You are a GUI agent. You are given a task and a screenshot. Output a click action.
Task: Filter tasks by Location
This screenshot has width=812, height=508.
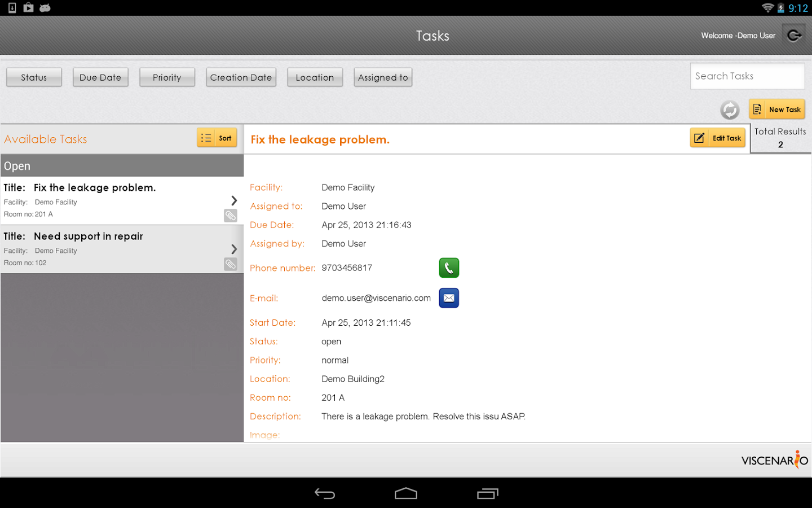pos(315,77)
